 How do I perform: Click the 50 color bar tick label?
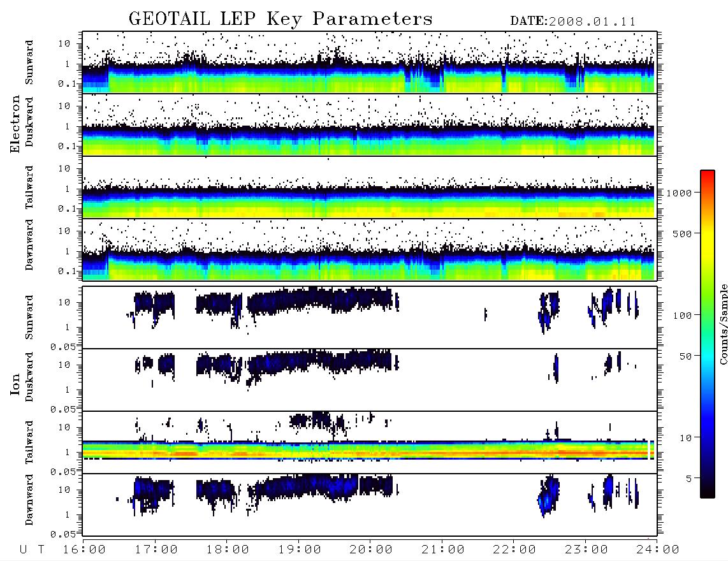(685, 356)
